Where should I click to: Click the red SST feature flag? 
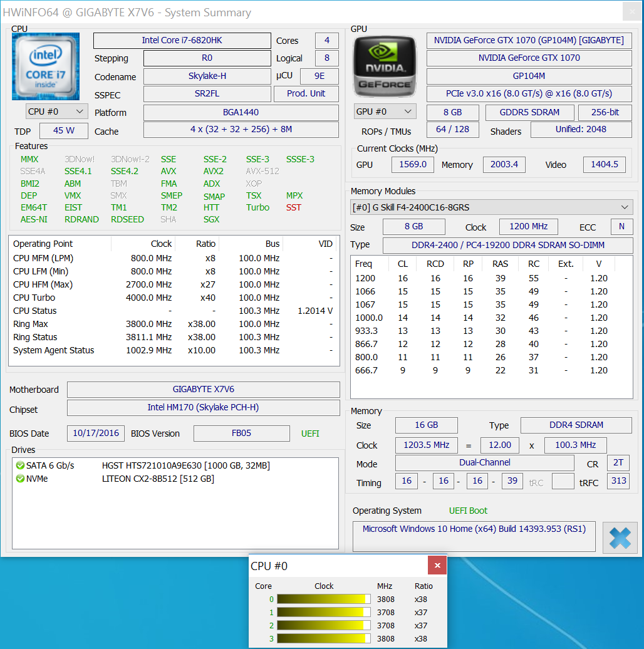[x=293, y=208]
